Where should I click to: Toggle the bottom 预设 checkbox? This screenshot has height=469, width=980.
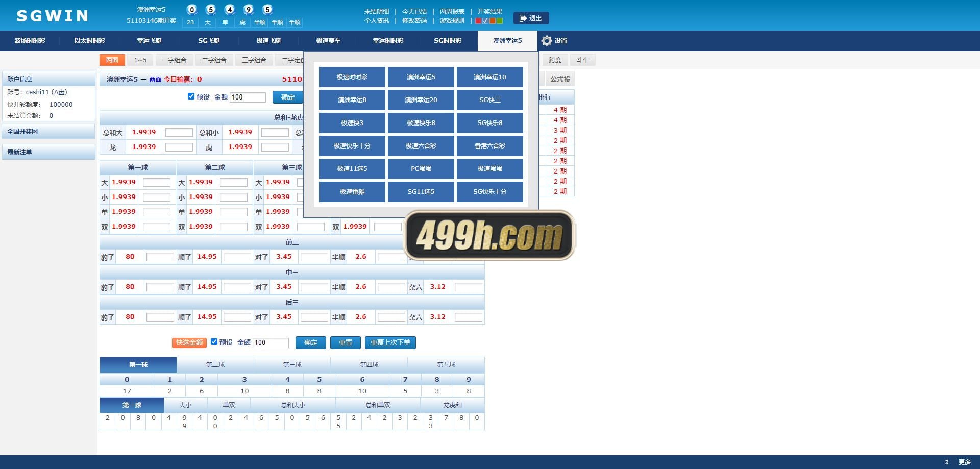[x=214, y=342]
